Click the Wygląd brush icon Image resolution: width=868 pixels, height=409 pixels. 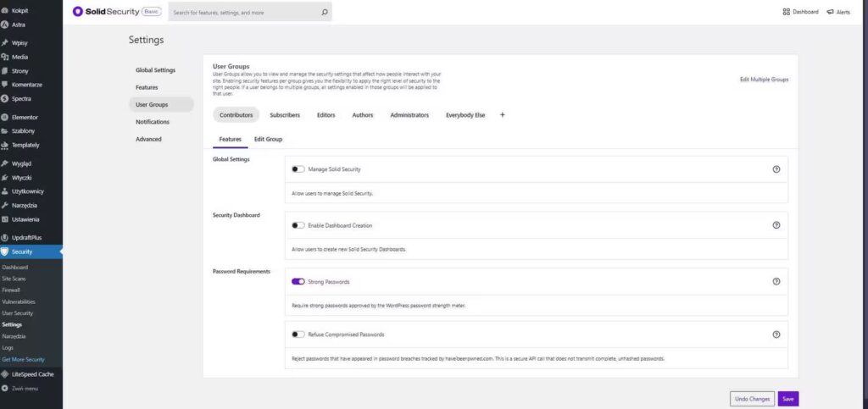click(4, 163)
